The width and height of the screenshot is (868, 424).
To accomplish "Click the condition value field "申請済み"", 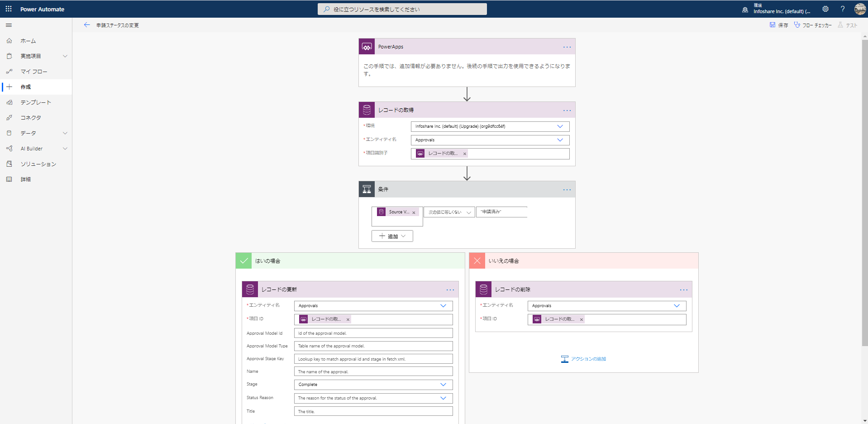I will tap(502, 212).
